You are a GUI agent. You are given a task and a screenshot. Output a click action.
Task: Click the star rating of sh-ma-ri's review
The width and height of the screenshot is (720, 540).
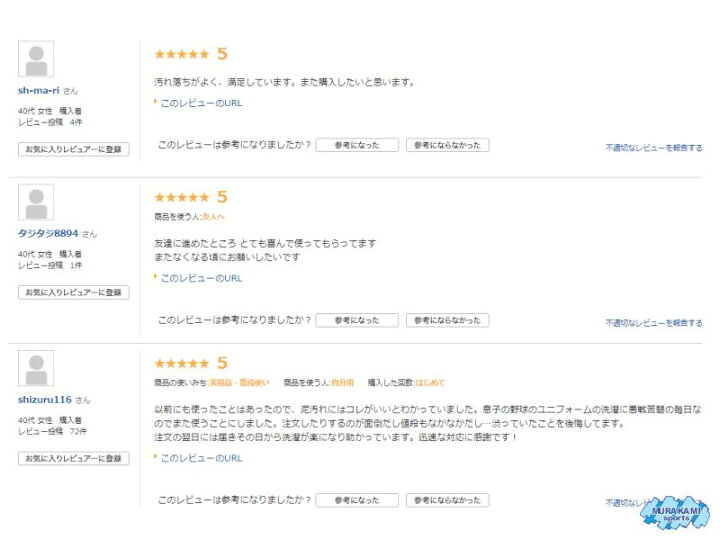(182, 54)
